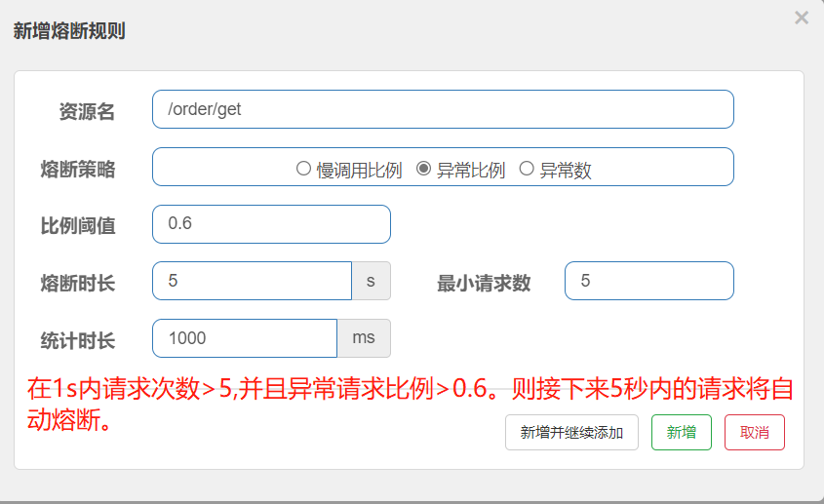Click the 熔断策略 field label
The width and height of the screenshot is (824, 504).
77,169
